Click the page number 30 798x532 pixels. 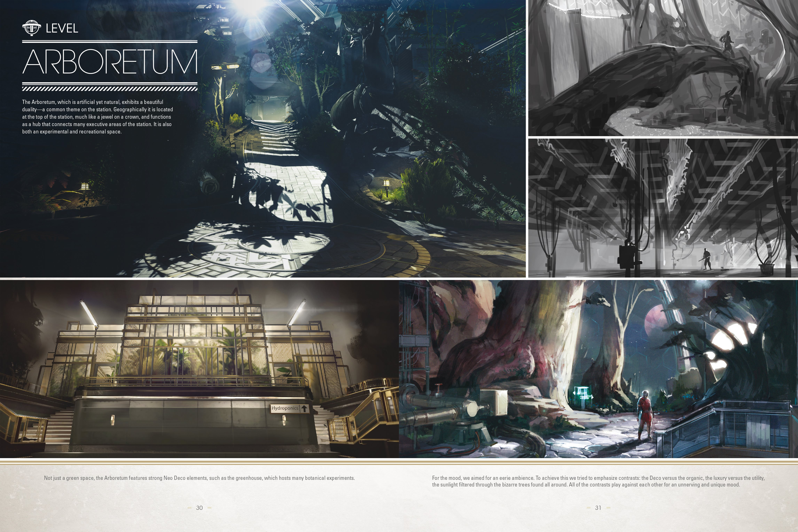199,508
